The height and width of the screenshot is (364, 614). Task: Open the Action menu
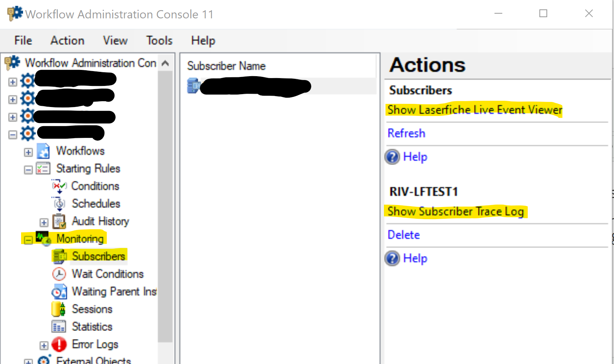coord(67,41)
